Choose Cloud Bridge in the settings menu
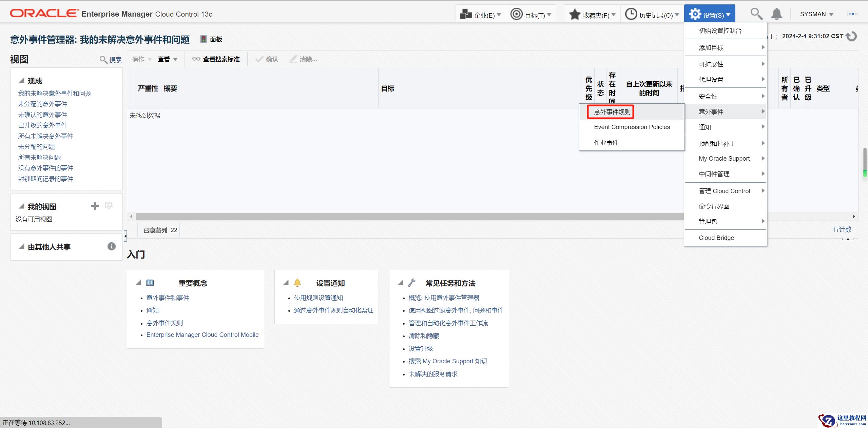 click(x=716, y=238)
